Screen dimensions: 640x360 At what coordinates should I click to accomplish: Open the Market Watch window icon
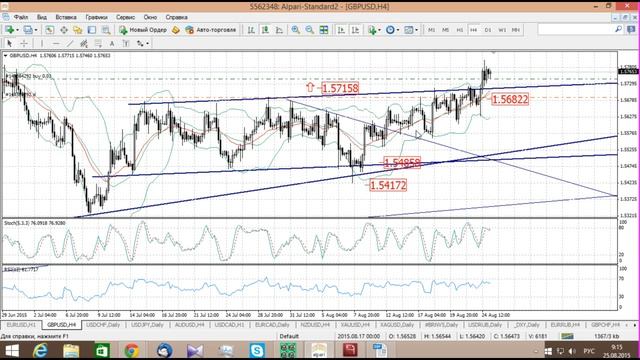point(49,30)
